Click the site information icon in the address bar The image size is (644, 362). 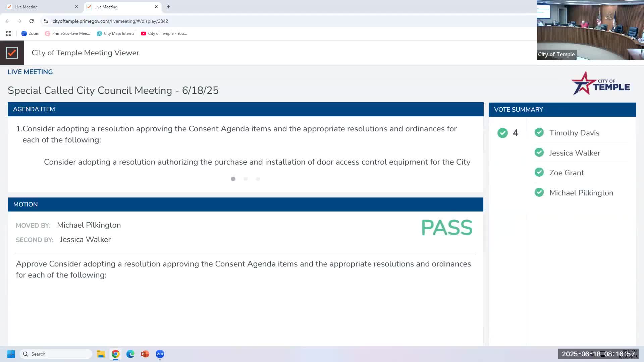(x=46, y=21)
